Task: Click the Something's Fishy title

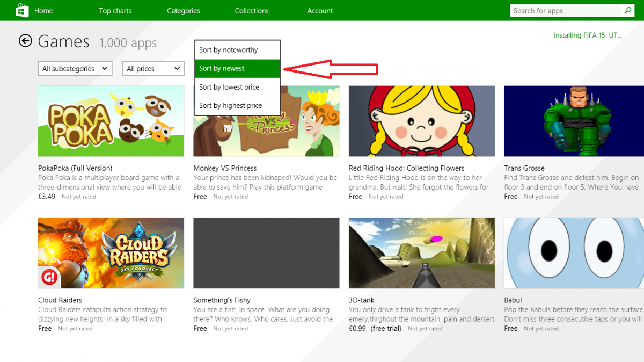Action: coord(222,300)
